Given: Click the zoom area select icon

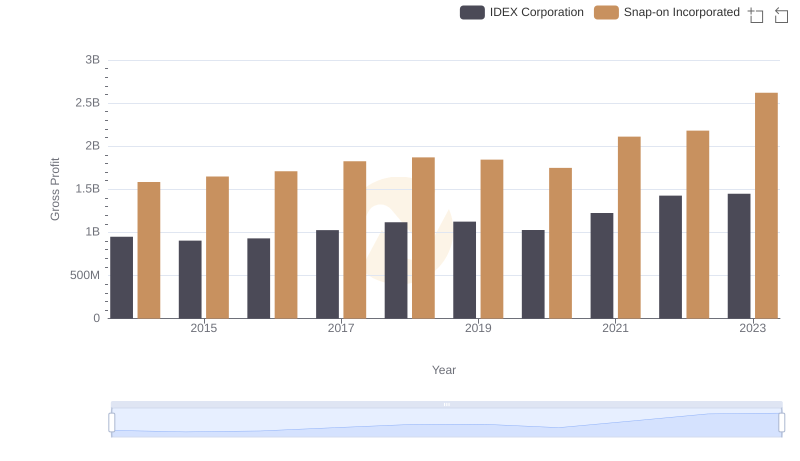Looking at the screenshot, I should (756, 15).
